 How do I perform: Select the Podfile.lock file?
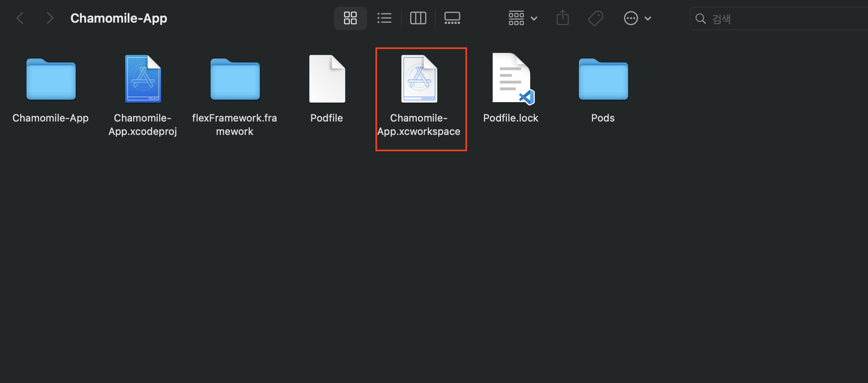[x=511, y=80]
